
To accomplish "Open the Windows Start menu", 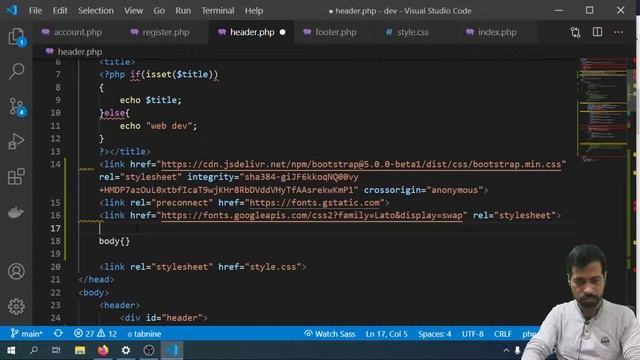I will pyautogui.click(x=11, y=350).
